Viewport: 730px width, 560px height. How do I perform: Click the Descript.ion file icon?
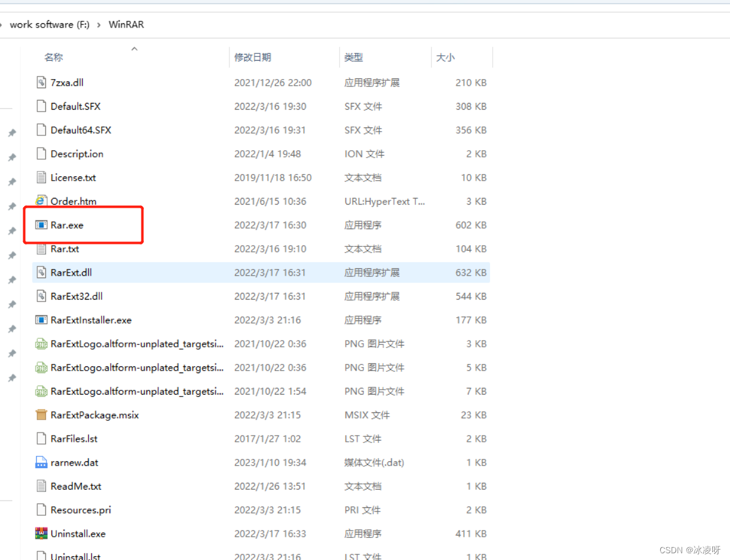(x=42, y=154)
